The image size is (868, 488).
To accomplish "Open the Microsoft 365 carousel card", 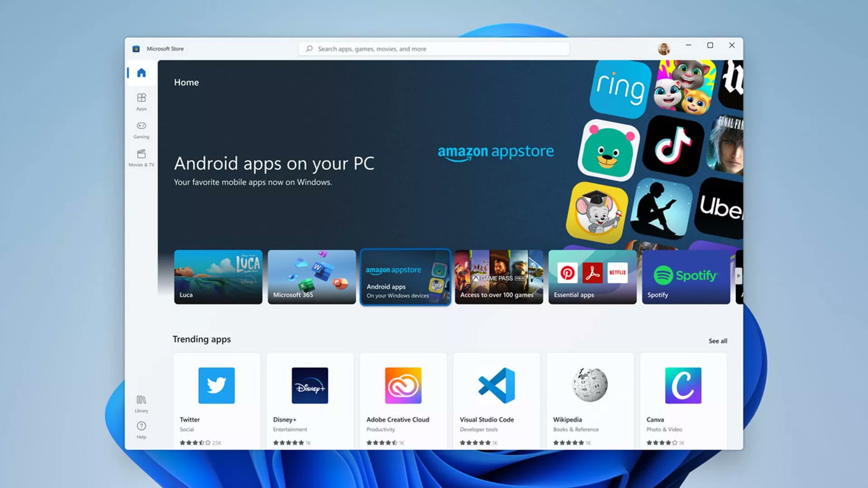I will coord(311,277).
